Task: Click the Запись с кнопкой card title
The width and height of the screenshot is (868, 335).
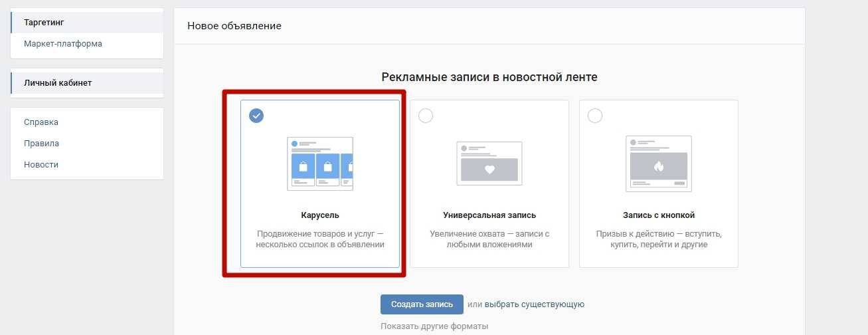Action: [x=659, y=215]
